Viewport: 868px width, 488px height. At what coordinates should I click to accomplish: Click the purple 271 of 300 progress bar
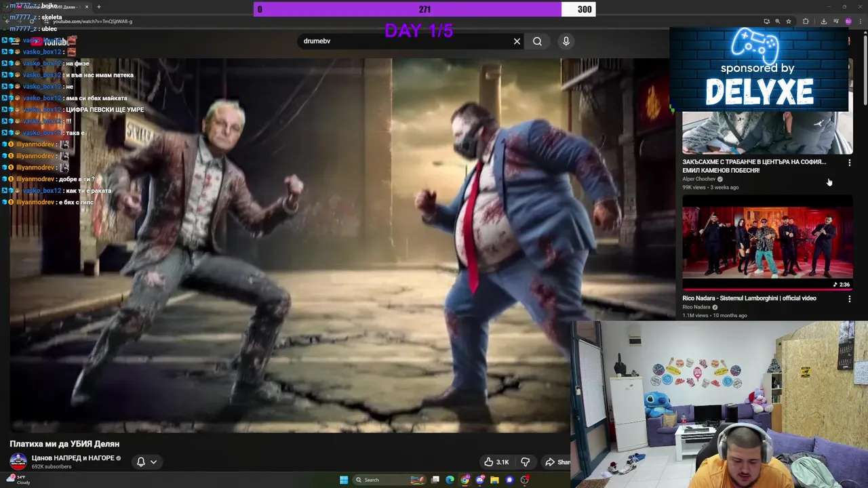(x=425, y=9)
